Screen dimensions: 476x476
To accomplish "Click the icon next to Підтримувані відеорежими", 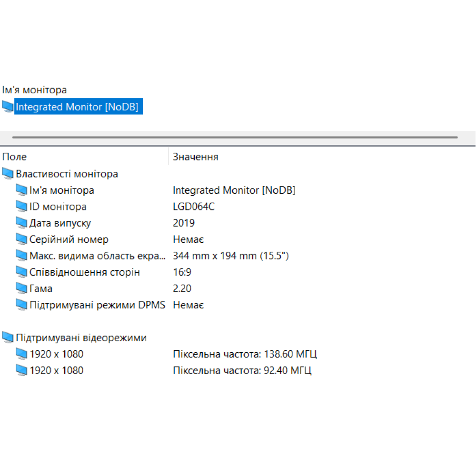I will click(8, 337).
